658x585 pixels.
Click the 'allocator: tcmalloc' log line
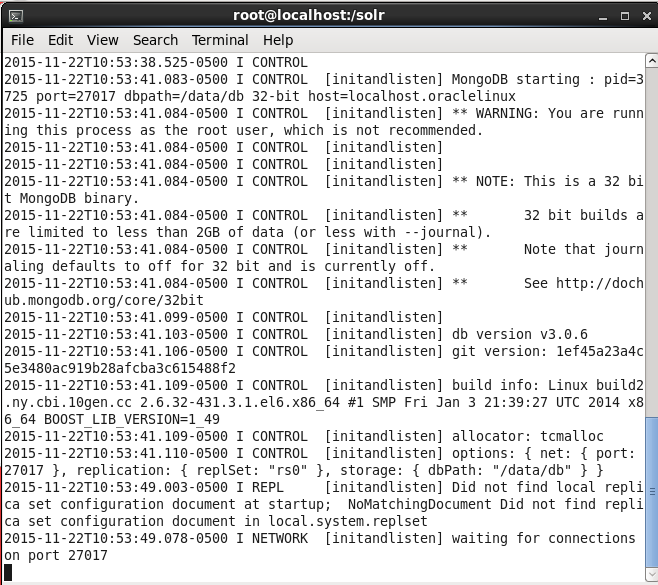pyautogui.click(x=304, y=436)
